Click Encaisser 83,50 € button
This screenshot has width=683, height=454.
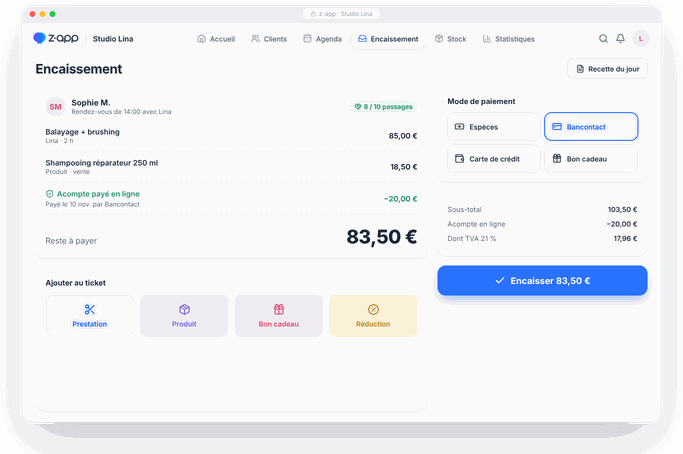point(542,281)
